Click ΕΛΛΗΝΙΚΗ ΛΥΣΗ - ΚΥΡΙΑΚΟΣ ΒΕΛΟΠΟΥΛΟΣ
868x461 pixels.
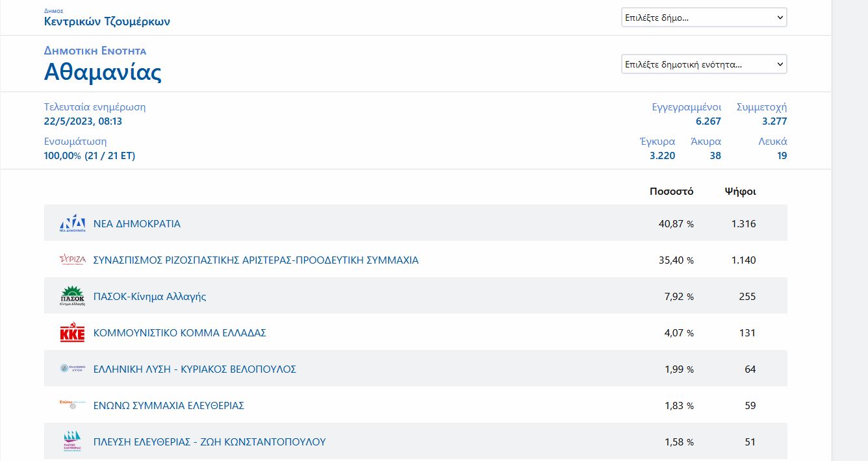click(195, 369)
